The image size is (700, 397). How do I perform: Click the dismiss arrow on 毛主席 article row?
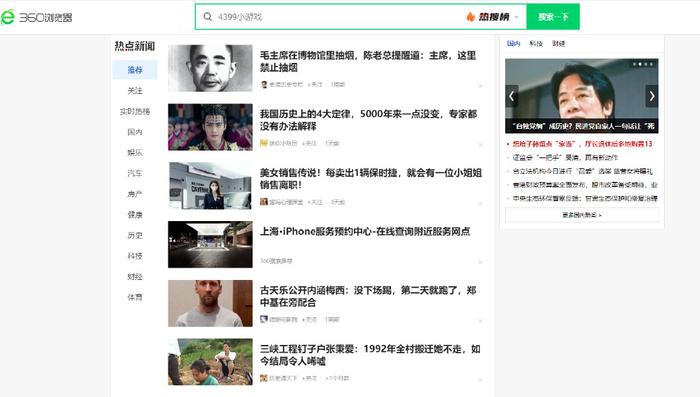point(480,86)
